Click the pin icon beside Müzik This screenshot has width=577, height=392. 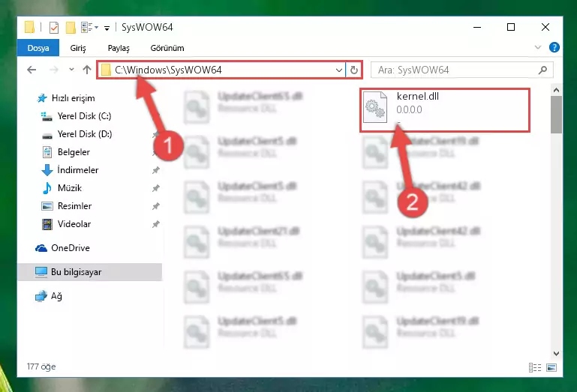[155, 188]
